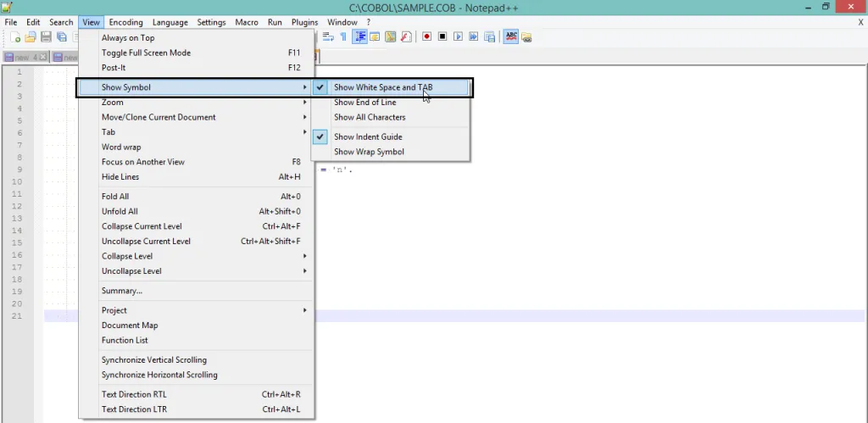Choose Hide Lines
This screenshot has height=423, width=868.
[x=197, y=177]
